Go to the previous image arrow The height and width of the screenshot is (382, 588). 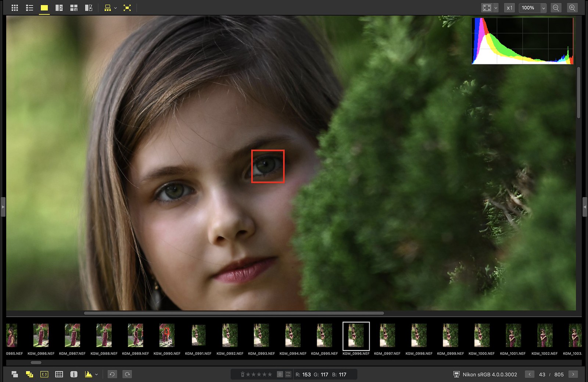coord(530,374)
